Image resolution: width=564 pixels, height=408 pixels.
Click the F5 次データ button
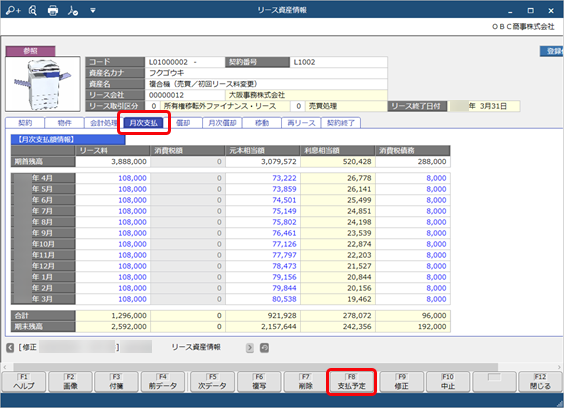pyautogui.click(x=213, y=382)
